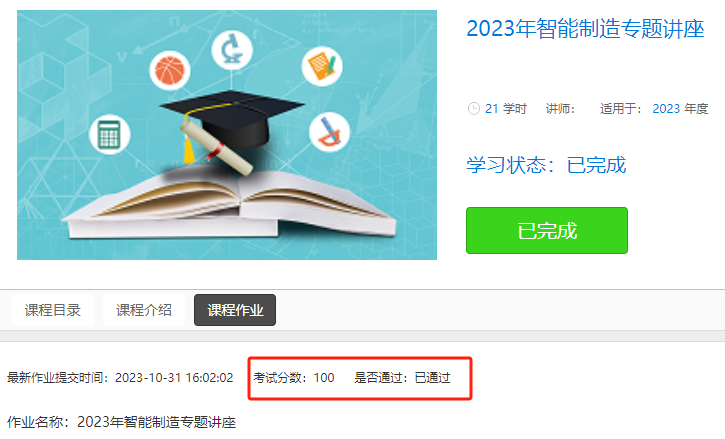Click the protractor compass icon
The width and height of the screenshot is (725, 439).
pos(329,132)
